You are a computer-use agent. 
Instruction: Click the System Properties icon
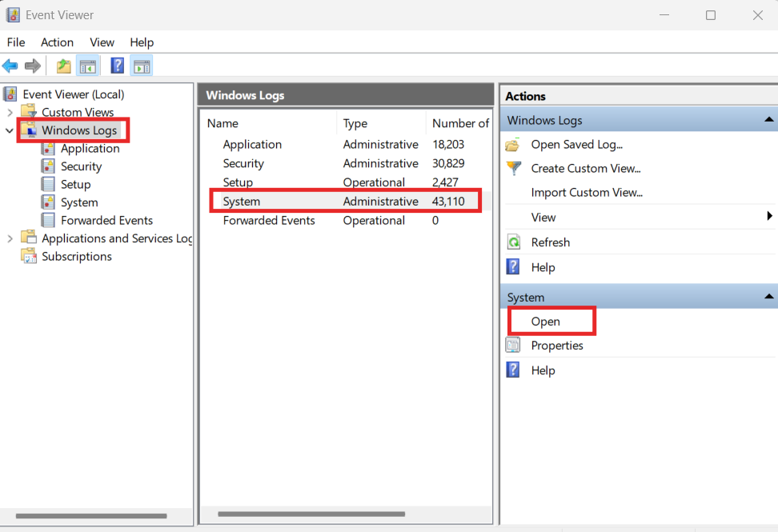tap(514, 346)
